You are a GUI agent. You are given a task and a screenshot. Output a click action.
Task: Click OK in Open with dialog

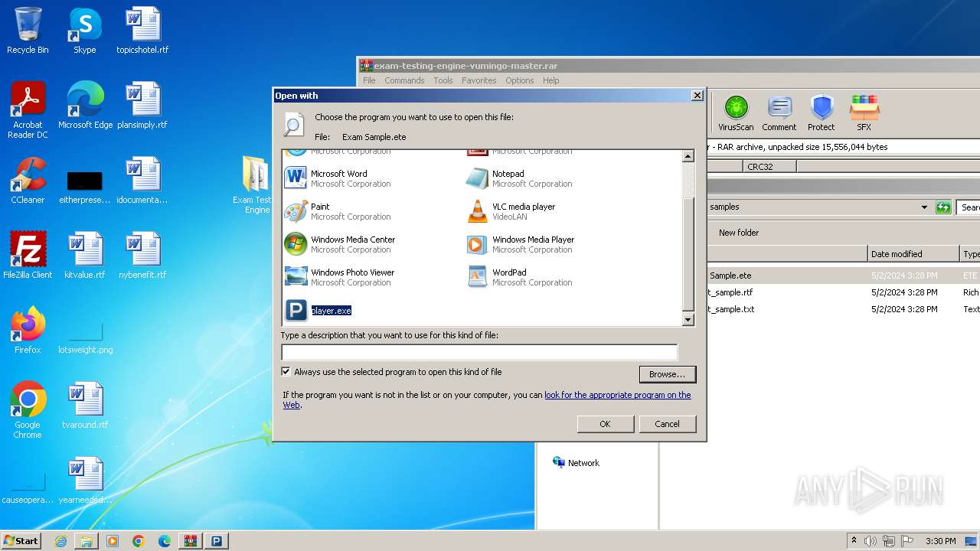tap(606, 424)
